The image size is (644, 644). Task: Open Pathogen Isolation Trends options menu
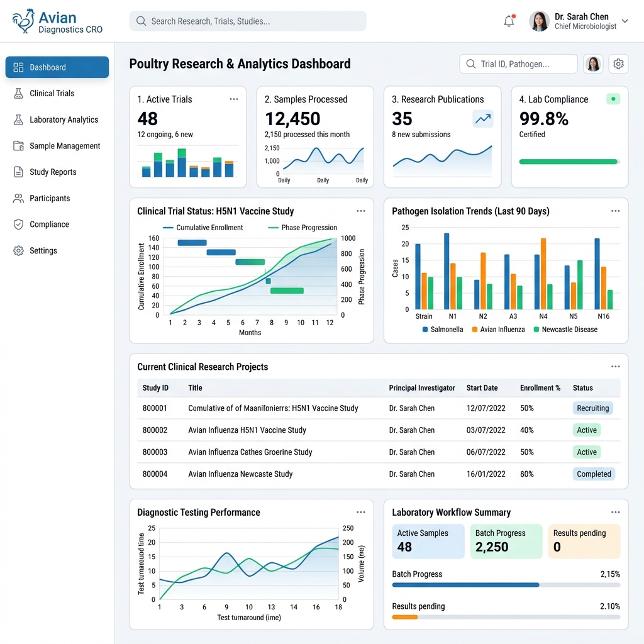[615, 211]
